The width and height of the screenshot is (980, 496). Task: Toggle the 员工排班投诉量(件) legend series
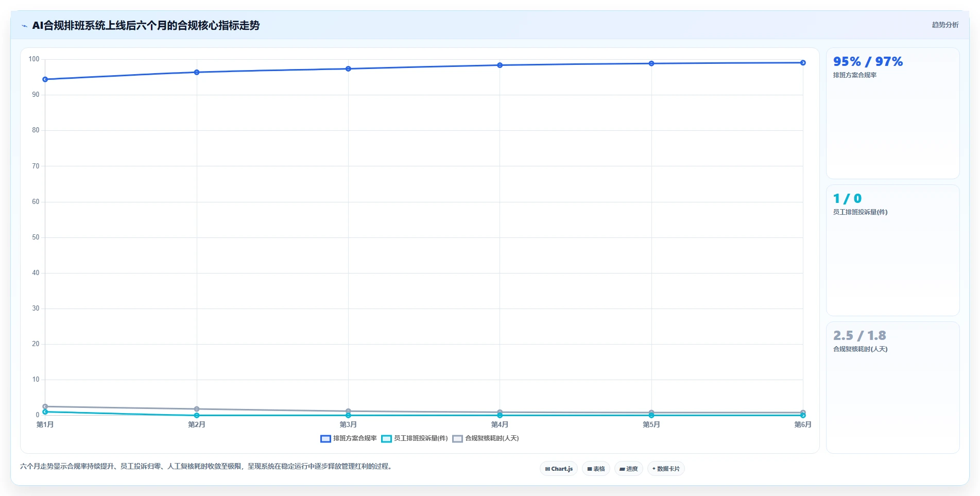[x=415, y=438]
